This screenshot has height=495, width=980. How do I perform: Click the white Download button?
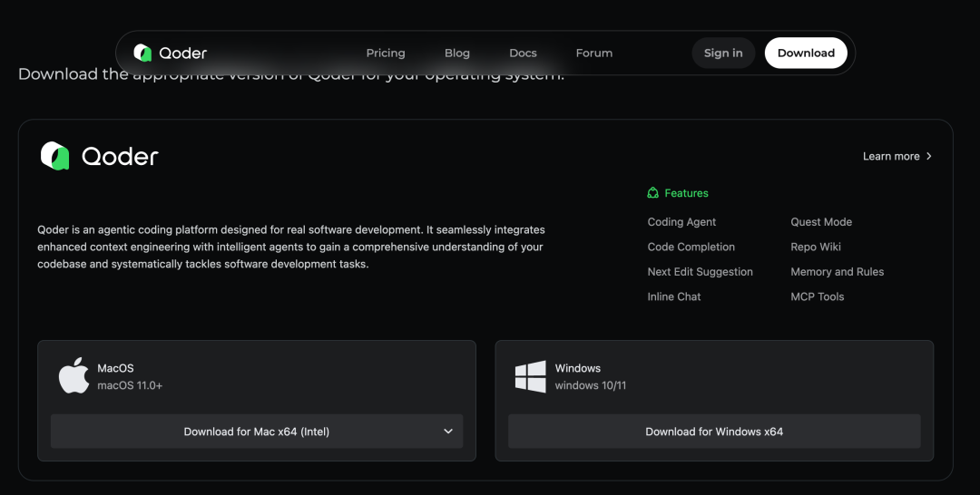point(807,53)
